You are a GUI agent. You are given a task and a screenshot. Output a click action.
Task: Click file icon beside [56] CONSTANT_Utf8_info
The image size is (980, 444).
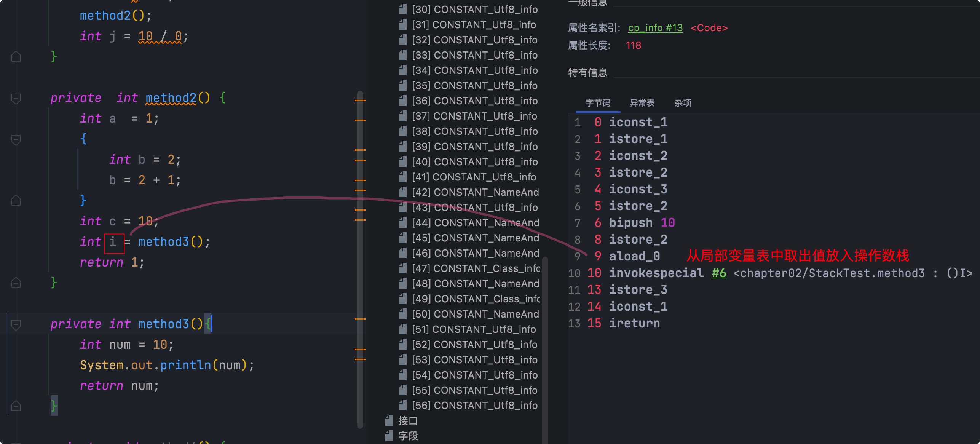coord(402,406)
